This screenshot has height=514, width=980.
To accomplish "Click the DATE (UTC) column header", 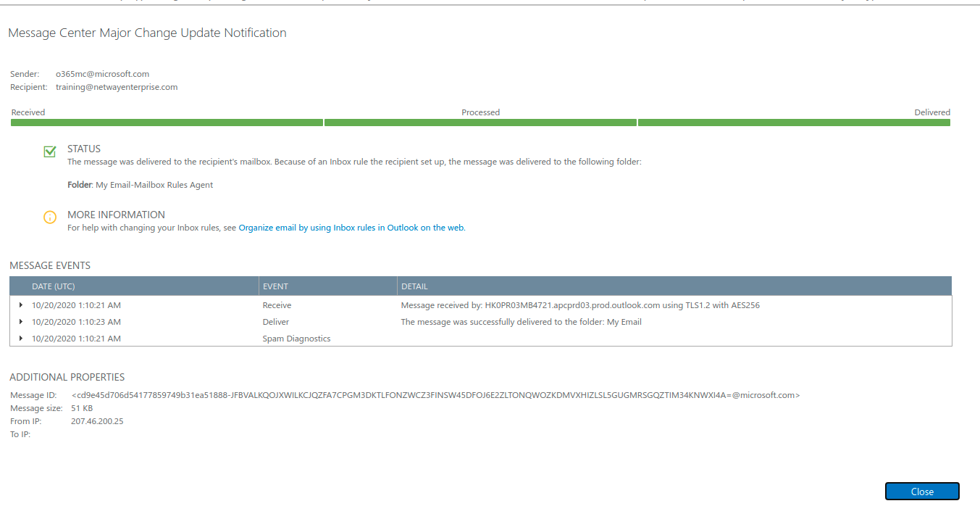I will (x=54, y=286).
